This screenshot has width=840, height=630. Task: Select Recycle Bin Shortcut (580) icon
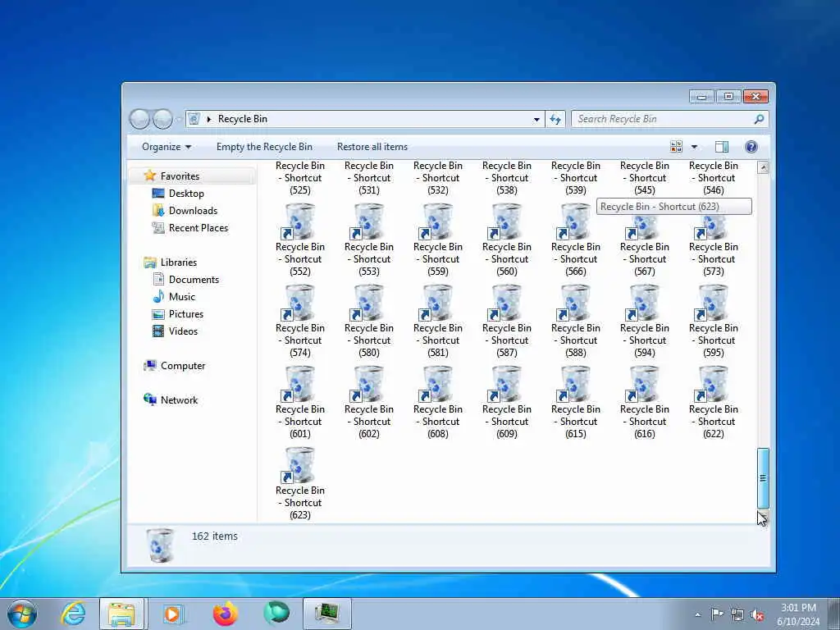pyautogui.click(x=368, y=303)
